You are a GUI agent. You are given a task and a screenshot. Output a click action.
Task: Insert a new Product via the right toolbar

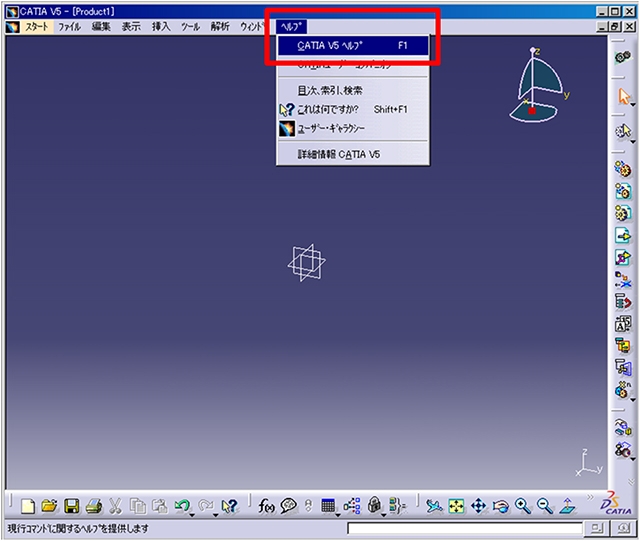tap(623, 191)
